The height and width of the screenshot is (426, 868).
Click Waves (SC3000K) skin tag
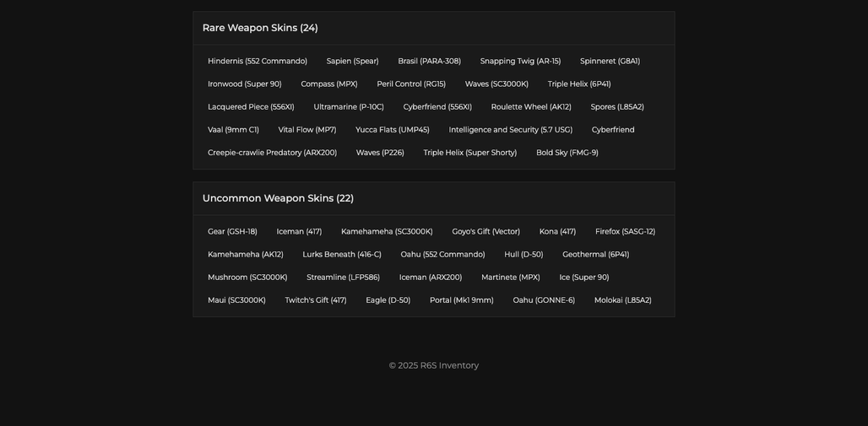point(496,84)
